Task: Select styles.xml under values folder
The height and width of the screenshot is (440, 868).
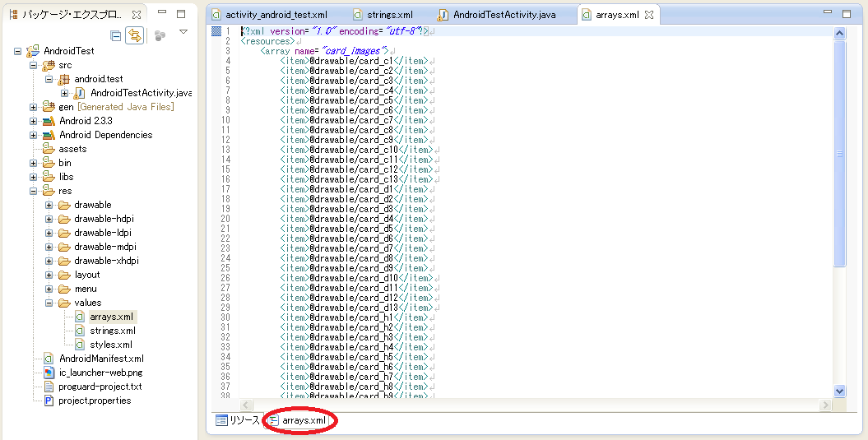Action: (112, 345)
